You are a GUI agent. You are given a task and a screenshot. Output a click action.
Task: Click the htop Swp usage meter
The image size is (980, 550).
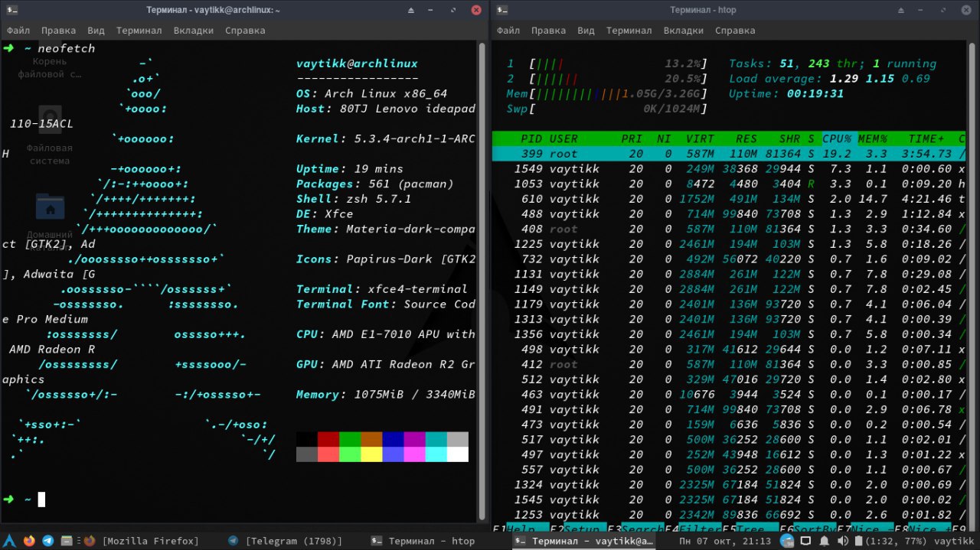tap(606, 109)
